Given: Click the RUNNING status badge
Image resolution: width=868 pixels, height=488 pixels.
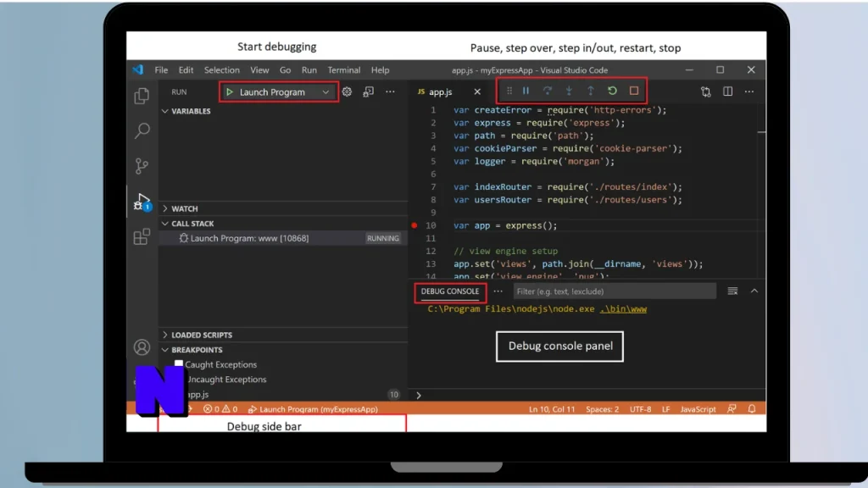Looking at the screenshot, I should click(382, 238).
